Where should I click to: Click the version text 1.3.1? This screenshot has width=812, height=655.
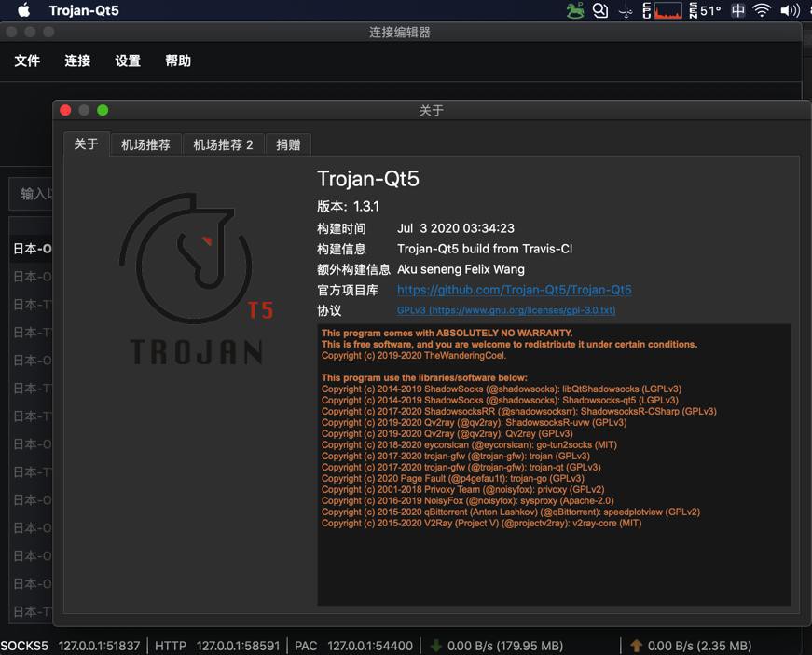[366, 207]
